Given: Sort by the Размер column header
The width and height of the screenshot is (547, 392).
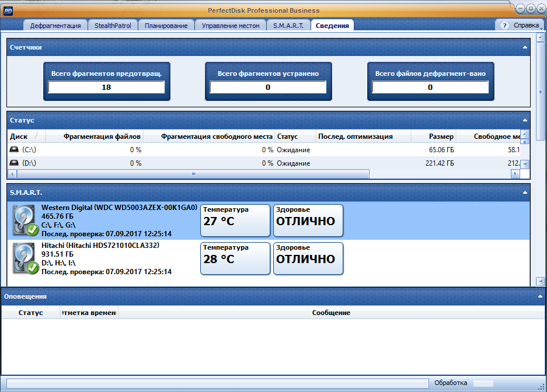Looking at the screenshot, I should tap(434, 136).
